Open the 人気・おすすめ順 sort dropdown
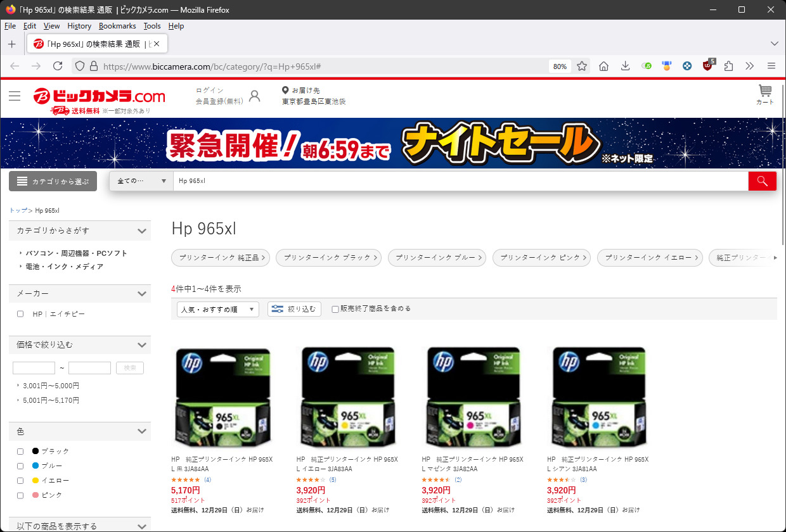 click(218, 309)
